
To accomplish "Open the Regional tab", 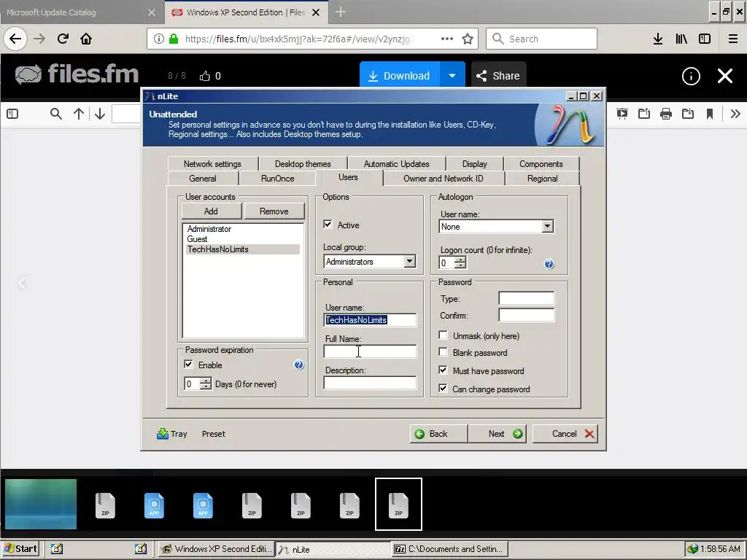I will 542,179.
